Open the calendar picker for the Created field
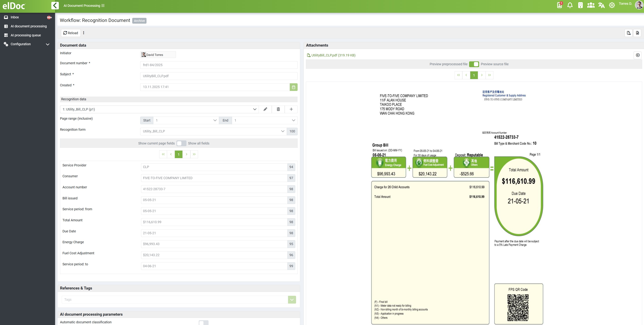The width and height of the screenshot is (644, 325). pyautogui.click(x=294, y=87)
